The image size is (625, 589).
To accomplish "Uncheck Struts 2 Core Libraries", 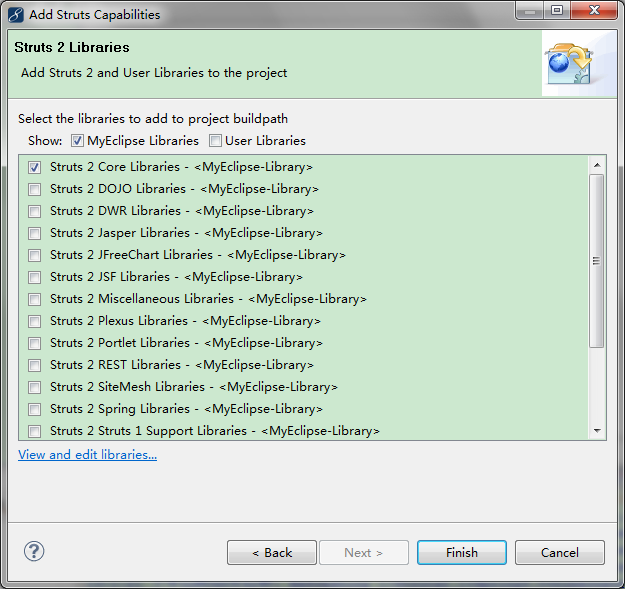I will point(35,167).
